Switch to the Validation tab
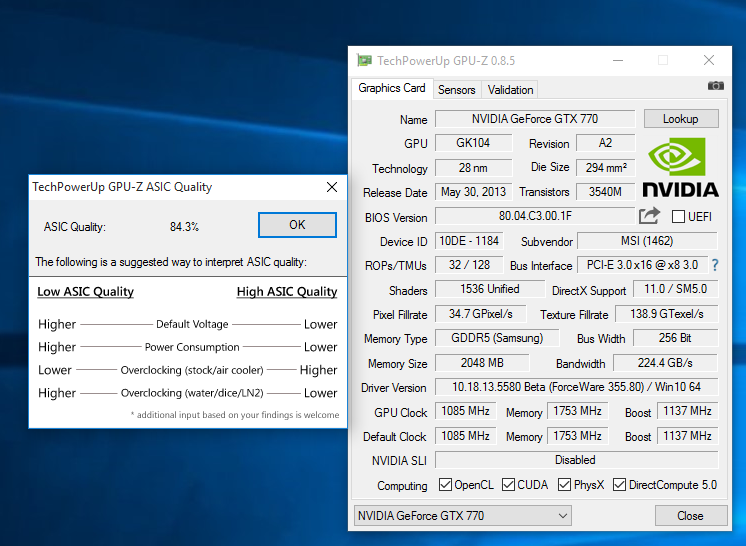Screen dimensions: 746x546 click(x=510, y=89)
